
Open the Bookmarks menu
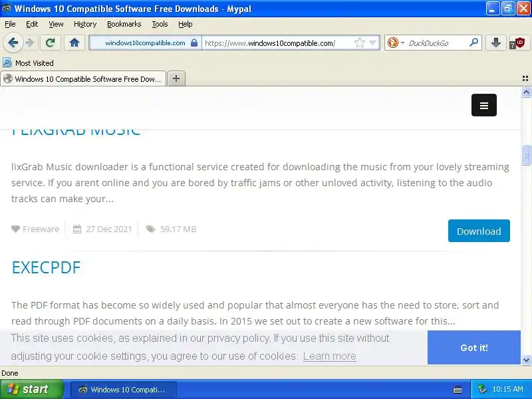point(124,24)
